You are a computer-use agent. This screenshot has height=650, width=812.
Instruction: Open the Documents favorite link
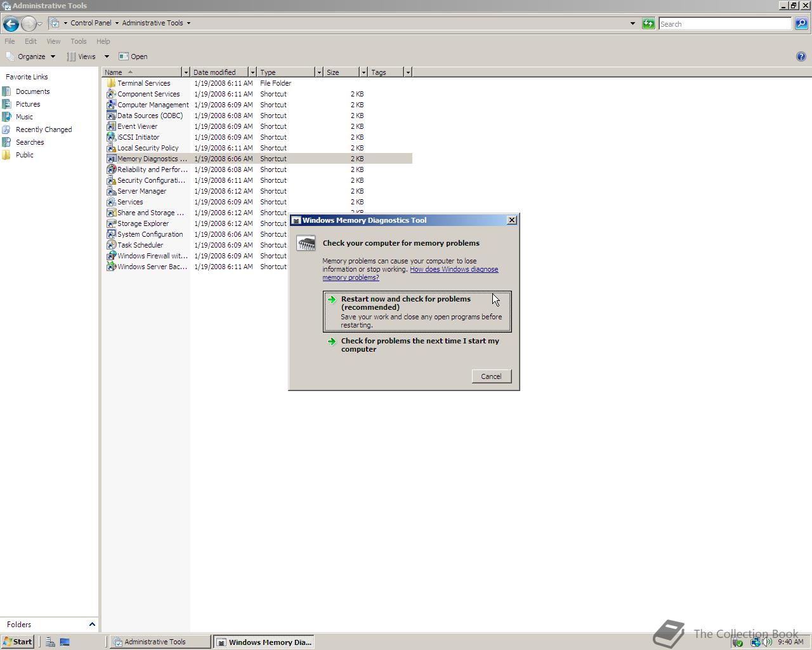[x=32, y=91]
